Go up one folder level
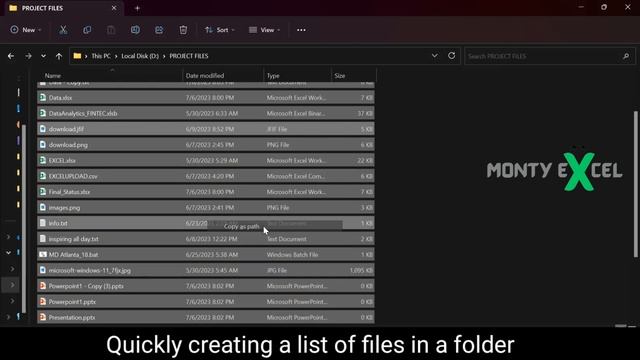 (x=59, y=56)
